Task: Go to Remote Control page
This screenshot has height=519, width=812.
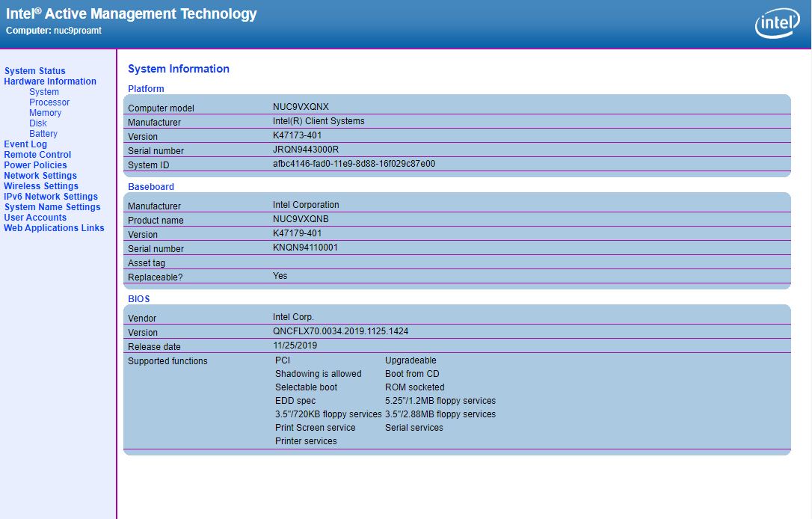Action: click(x=37, y=154)
